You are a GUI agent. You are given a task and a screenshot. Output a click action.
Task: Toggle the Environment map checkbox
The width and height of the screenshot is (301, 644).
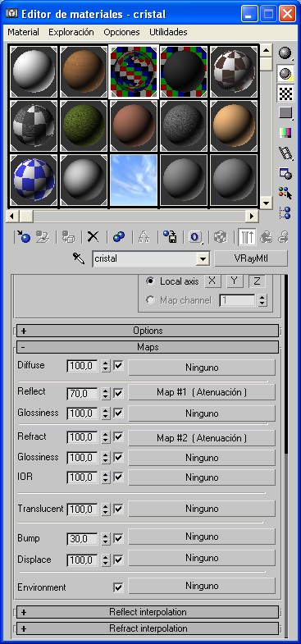(118, 587)
